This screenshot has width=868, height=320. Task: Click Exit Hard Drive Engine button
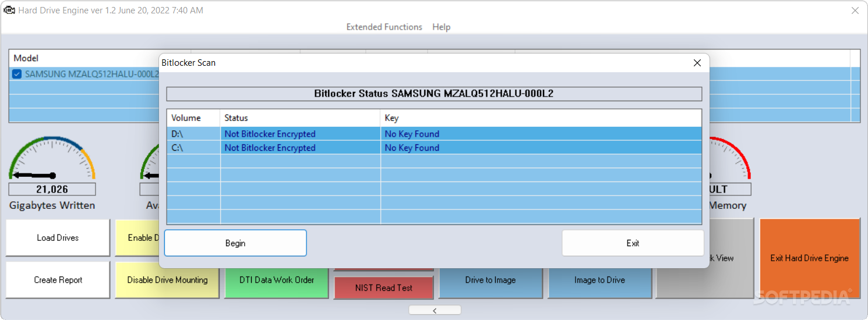click(x=809, y=258)
